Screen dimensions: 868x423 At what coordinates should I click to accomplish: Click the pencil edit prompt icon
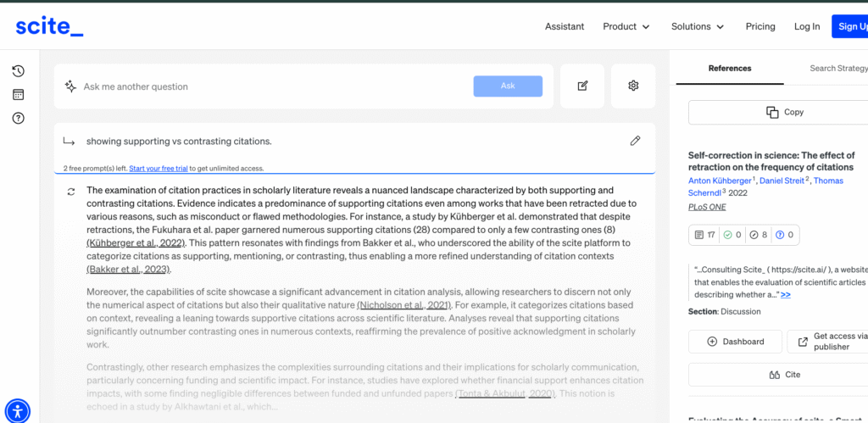[x=635, y=141]
